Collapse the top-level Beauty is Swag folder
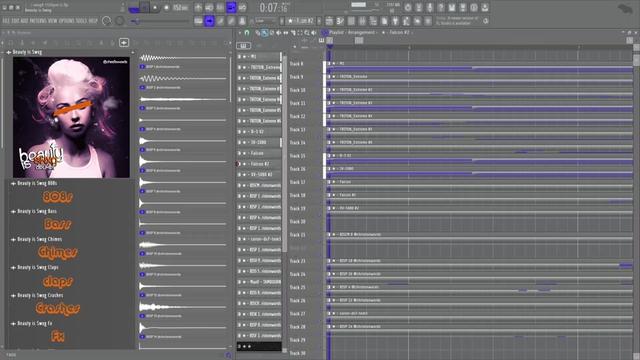Image resolution: width=640 pixels, height=360 pixels. (x=9, y=52)
